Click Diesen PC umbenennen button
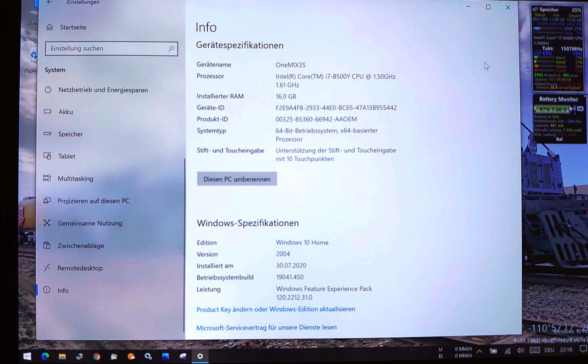 click(237, 179)
